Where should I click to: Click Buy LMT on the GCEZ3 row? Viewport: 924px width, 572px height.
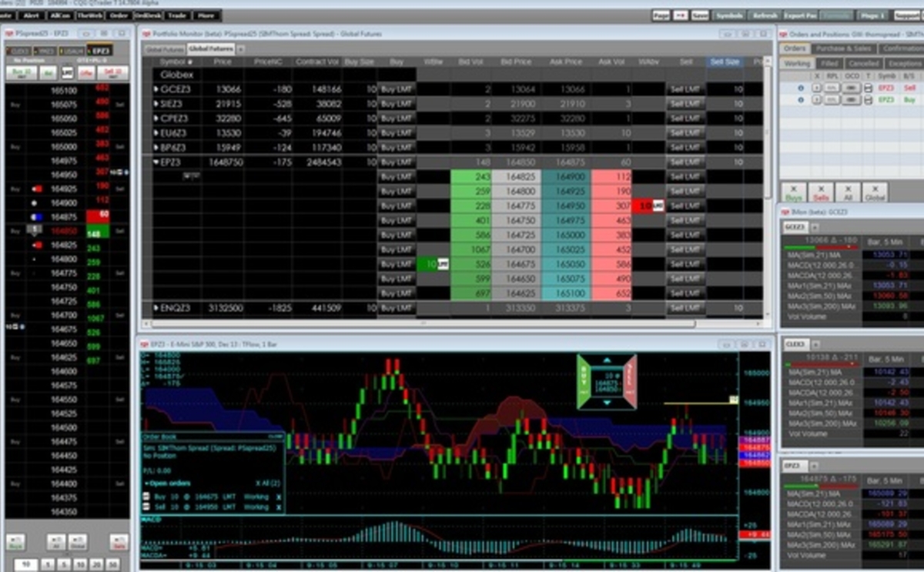click(396, 89)
